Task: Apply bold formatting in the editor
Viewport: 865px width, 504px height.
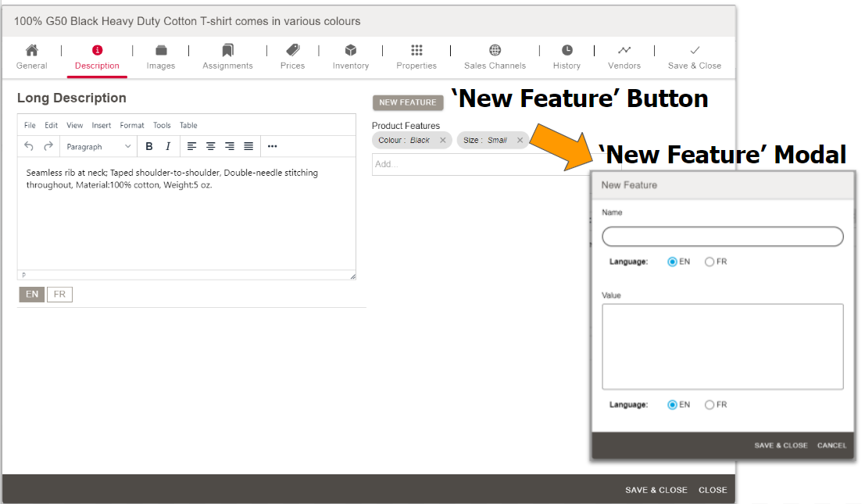Action: coord(148,146)
